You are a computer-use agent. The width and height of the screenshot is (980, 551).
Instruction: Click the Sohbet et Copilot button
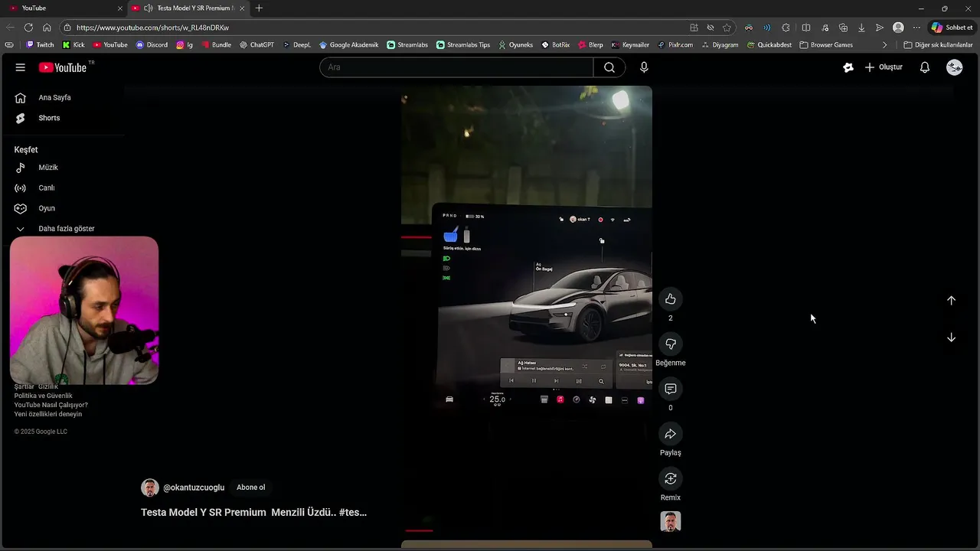click(x=952, y=28)
